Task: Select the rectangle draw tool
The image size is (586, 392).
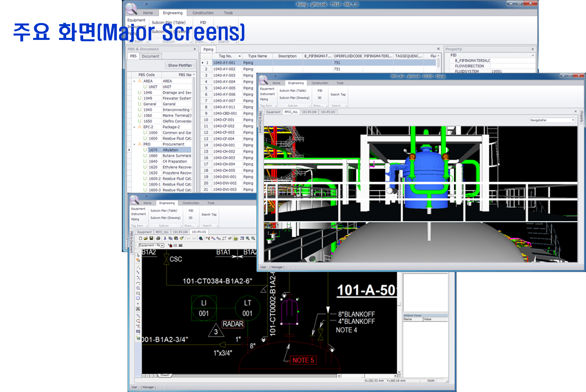Action: [138, 293]
